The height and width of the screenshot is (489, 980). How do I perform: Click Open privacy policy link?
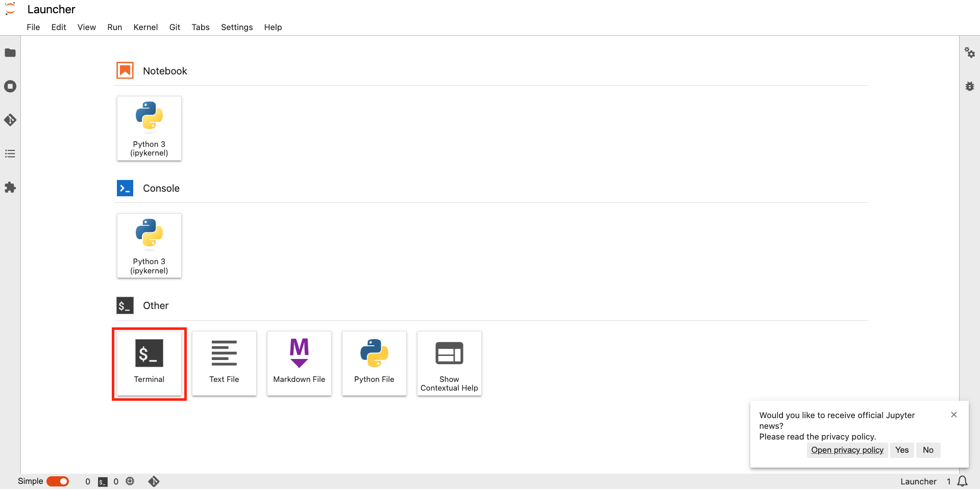coord(847,450)
